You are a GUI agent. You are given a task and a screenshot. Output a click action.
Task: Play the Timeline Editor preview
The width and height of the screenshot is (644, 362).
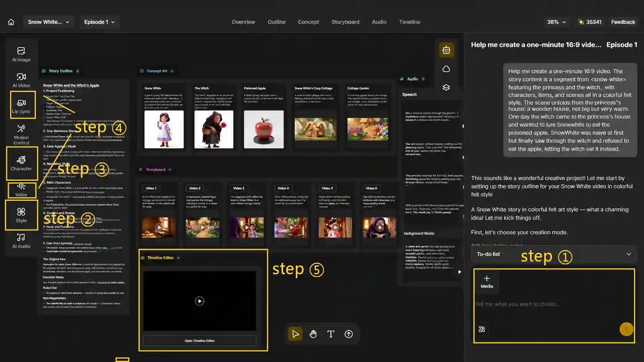[200, 301]
